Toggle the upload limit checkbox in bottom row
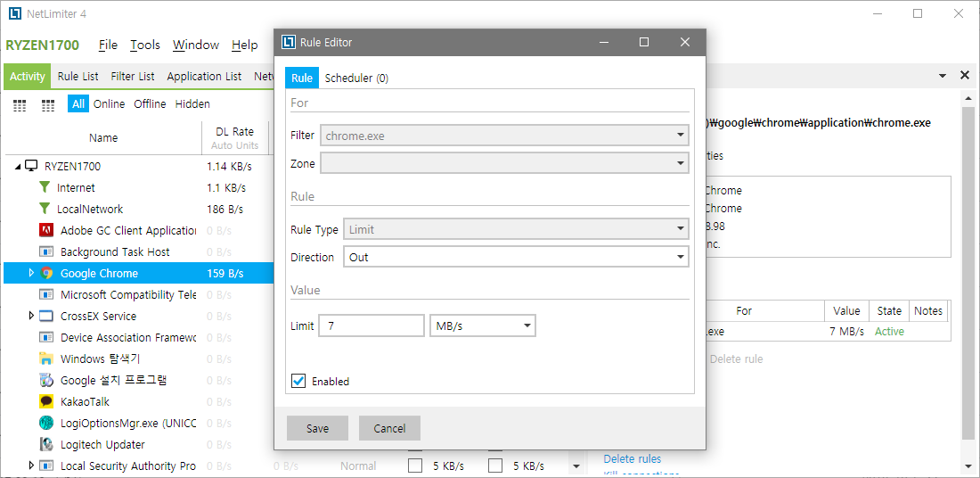The width and height of the screenshot is (980, 478). coord(495,466)
